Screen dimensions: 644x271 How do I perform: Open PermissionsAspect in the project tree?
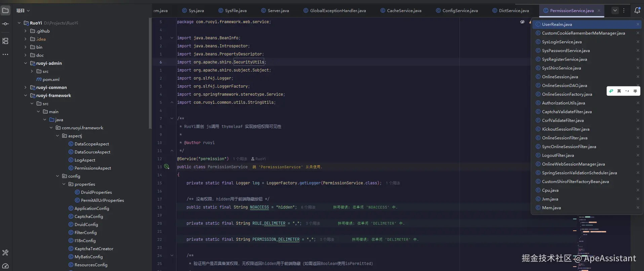(x=93, y=168)
